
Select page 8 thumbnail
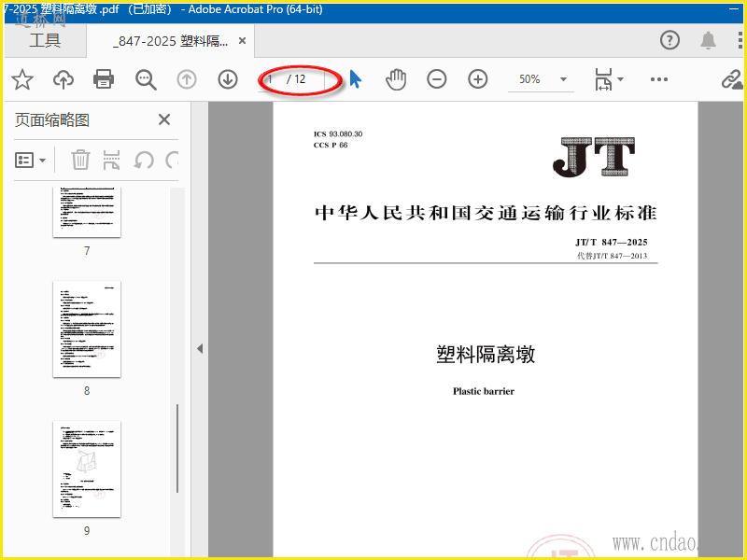coord(87,329)
